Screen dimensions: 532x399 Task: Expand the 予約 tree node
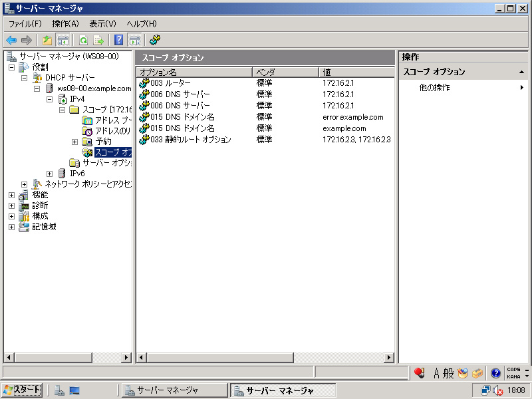(x=75, y=142)
